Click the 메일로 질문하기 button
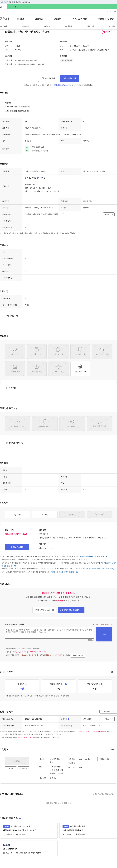The width and height of the screenshot is (117, 868). coord(78,655)
